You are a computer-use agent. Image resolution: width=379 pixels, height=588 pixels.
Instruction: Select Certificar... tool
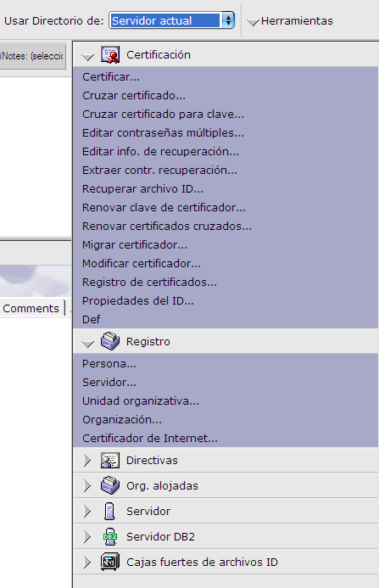pos(111,77)
